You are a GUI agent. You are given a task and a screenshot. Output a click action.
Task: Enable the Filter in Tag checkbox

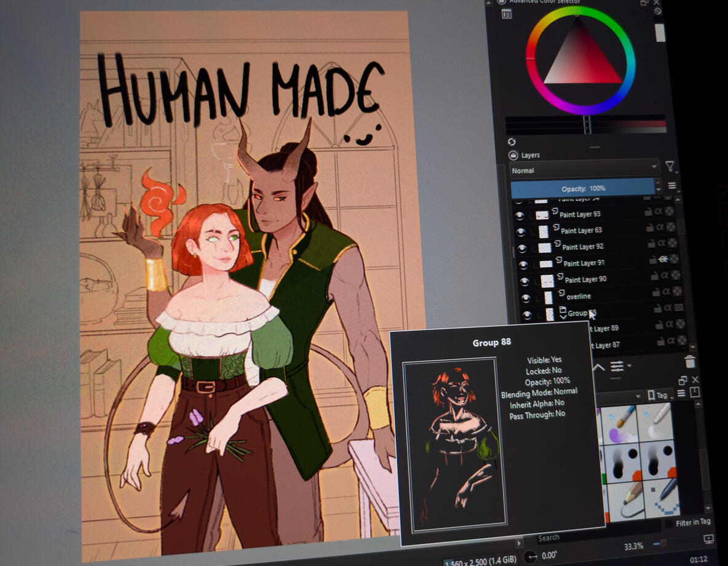[669, 523]
